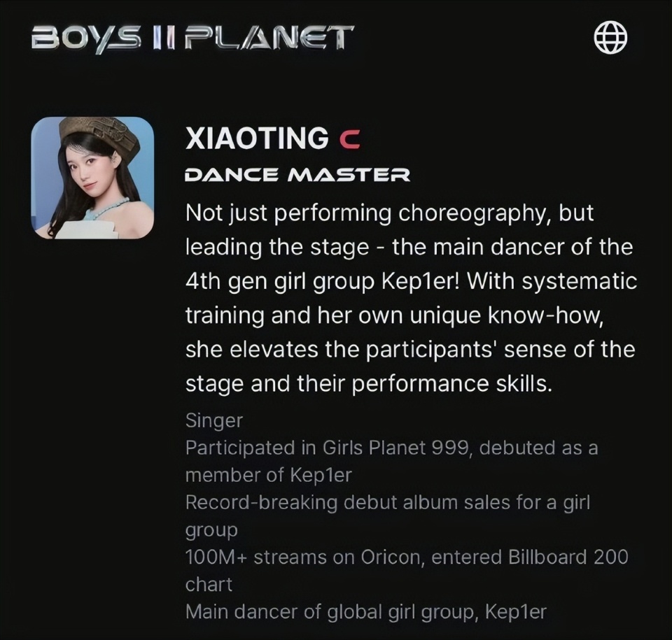Image resolution: width=672 pixels, height=640 pixels.
Task: Click the word 'group' under album sales
Action: tap(211, 530)
